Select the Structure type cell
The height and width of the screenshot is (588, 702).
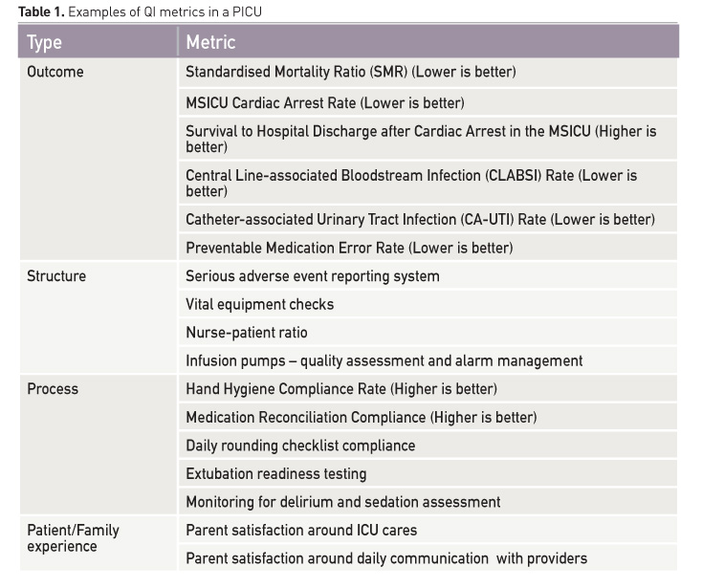tap(56, 276)
